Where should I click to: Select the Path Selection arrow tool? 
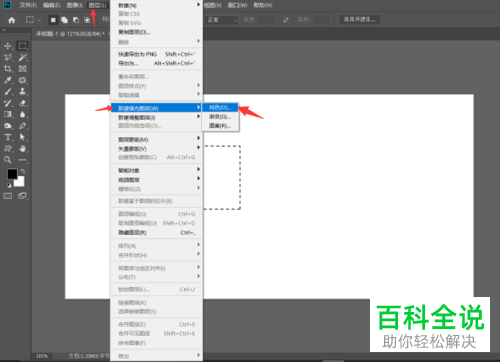pyautogui.click(x=22, y=137)
